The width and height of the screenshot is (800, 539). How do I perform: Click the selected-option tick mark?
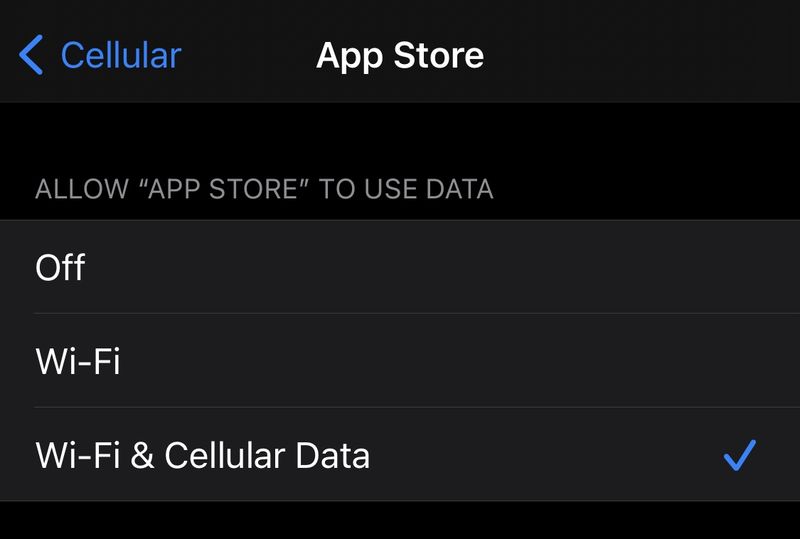click(739, 455)
